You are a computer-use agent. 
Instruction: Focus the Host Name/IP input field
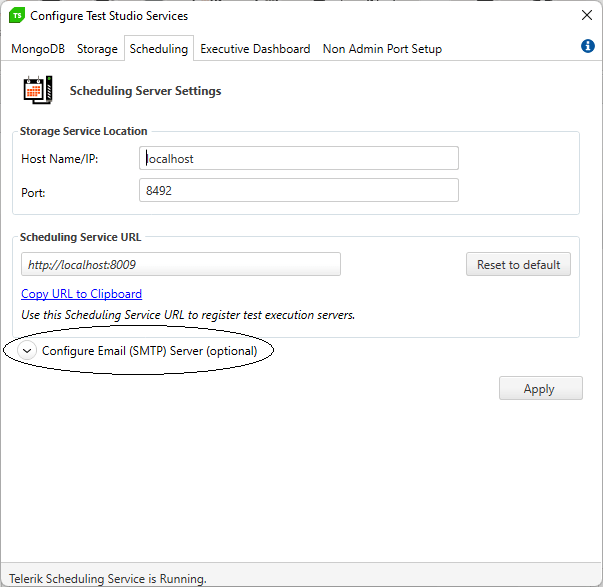[x=299, y=158]
